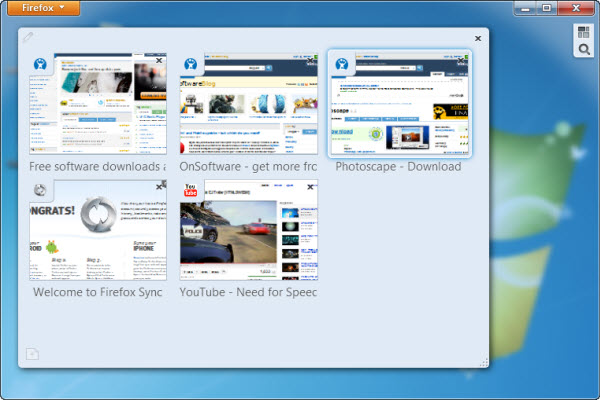The image size is (600, 400).
Task: Click the favicon on Firefox Sync thumbnail
Action: pyautogui.click(x=39, y=190)
